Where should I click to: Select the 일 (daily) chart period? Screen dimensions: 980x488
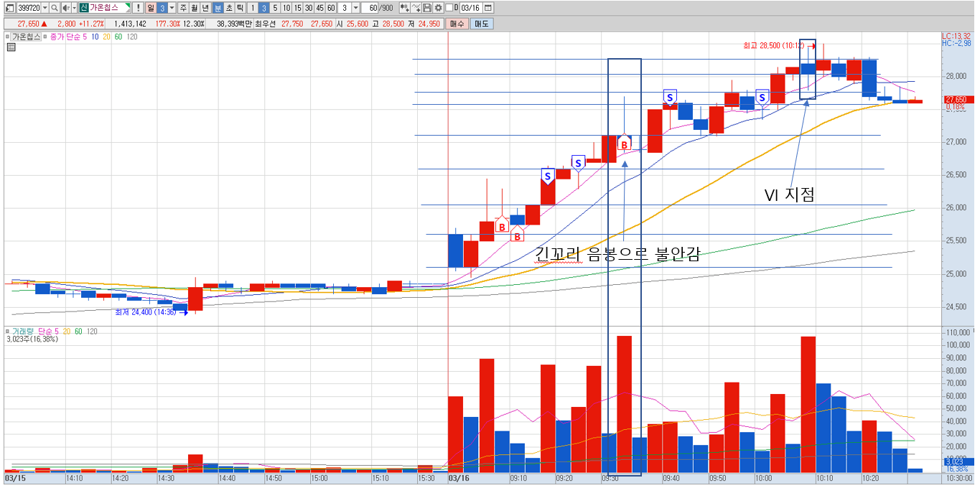[151, 8]
